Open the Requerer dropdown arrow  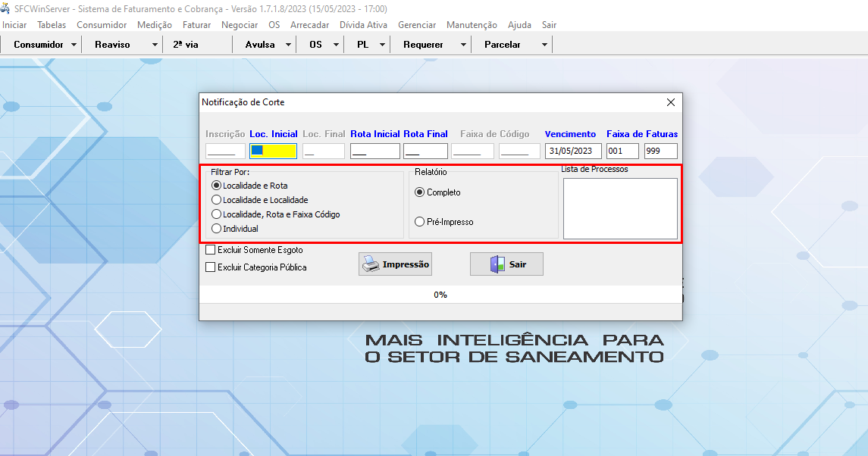(463, 45)
